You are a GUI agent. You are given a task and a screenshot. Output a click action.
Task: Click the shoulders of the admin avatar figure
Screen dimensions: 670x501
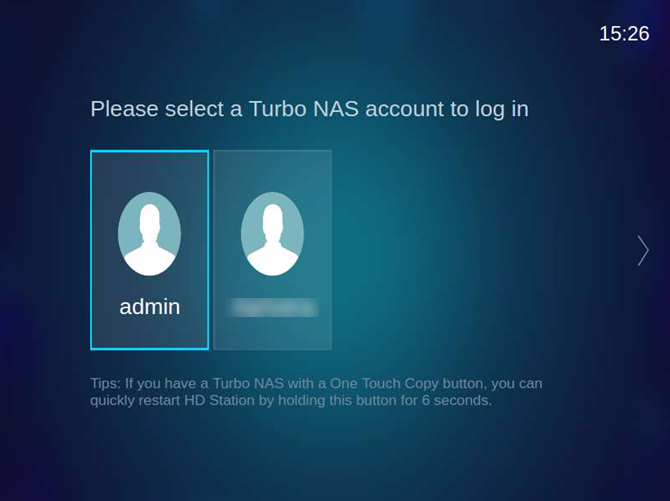[150, 262]
